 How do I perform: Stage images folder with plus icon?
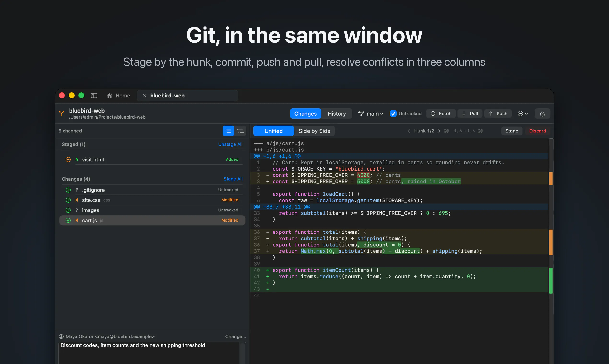[x=68, y=210]
